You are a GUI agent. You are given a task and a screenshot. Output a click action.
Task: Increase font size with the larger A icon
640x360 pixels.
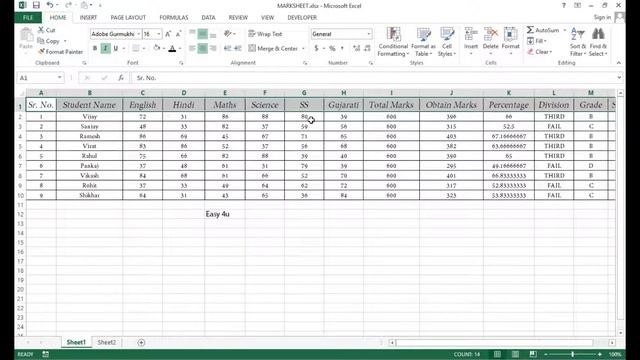(168, 34)
